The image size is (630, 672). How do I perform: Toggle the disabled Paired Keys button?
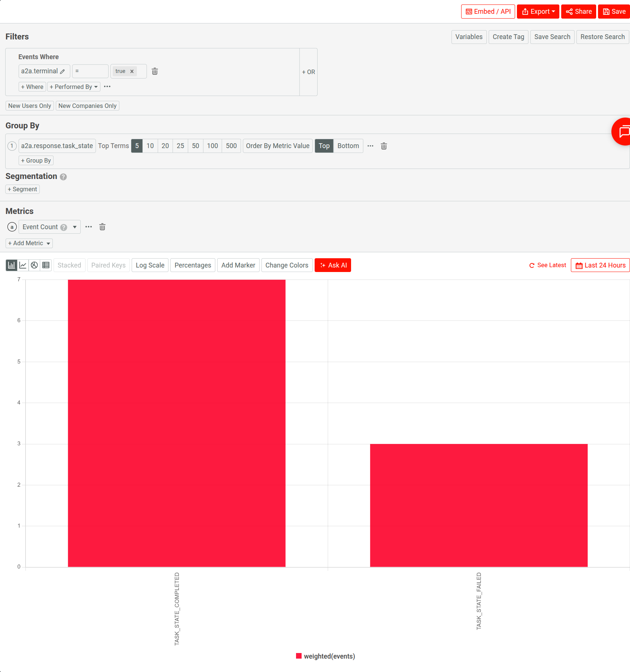pos(108,265)
